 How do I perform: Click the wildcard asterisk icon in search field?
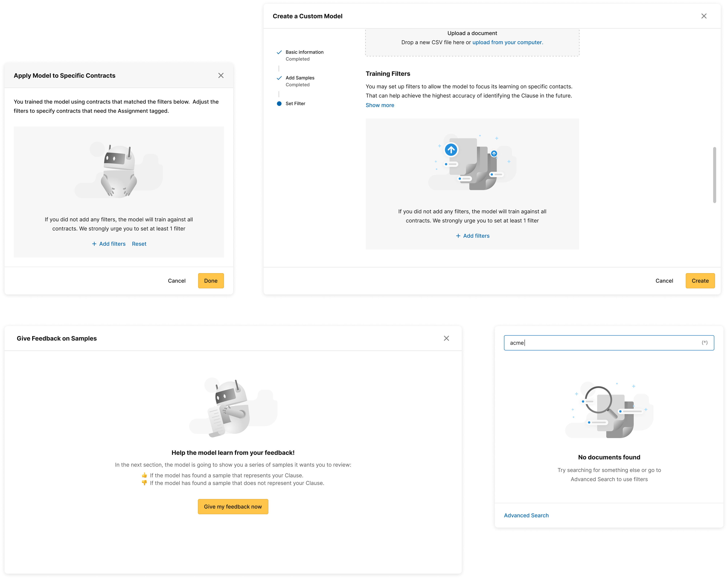tap(704, 342)
